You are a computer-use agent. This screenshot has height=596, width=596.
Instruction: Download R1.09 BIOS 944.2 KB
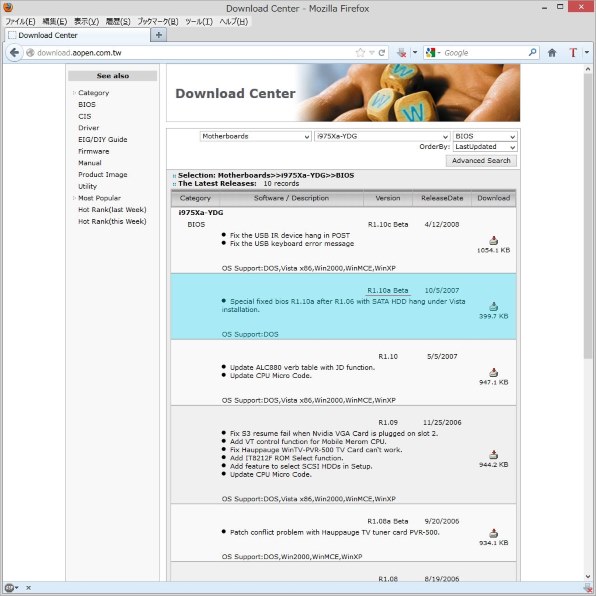tap(493, 455)
